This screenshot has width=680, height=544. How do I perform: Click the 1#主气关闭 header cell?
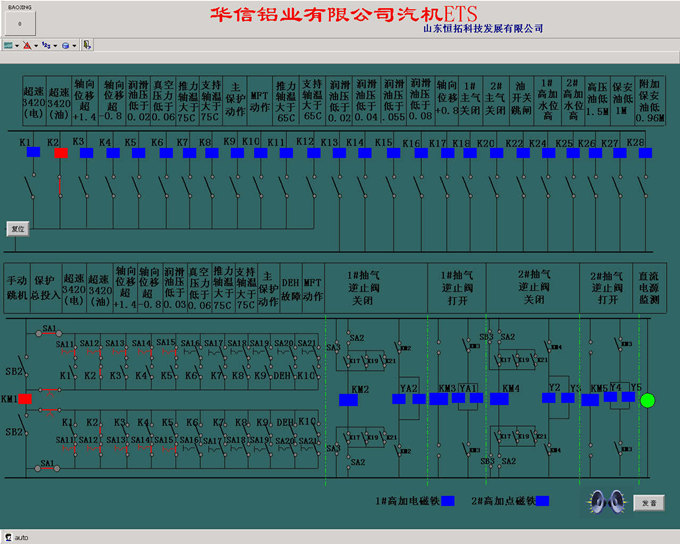471,101
